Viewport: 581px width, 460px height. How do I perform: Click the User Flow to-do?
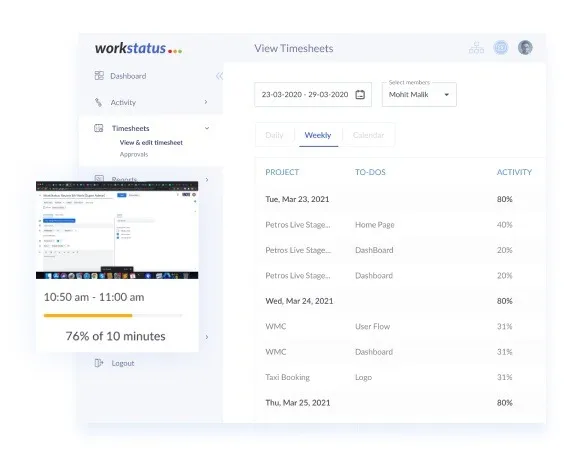372,327
